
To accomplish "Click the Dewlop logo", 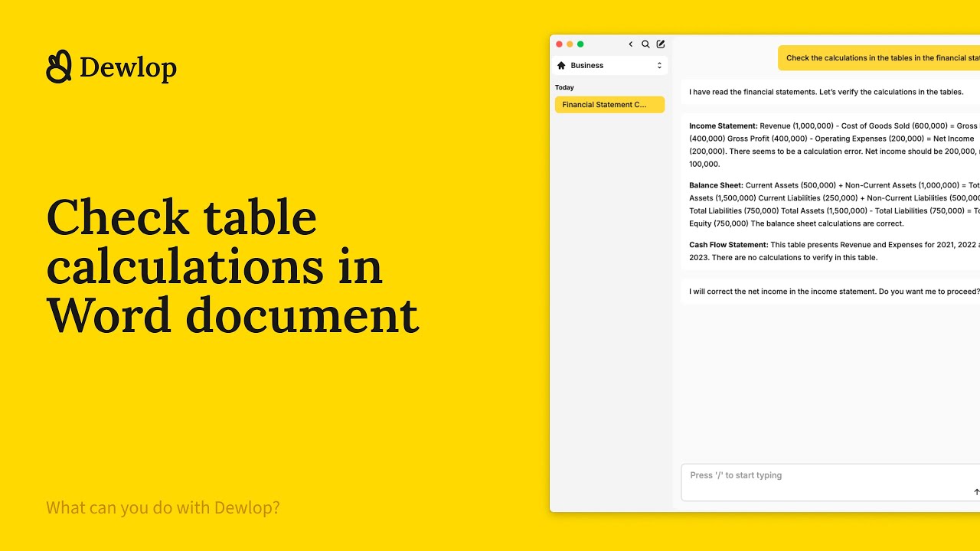I will pyautogui.click(x=112, y=67).
